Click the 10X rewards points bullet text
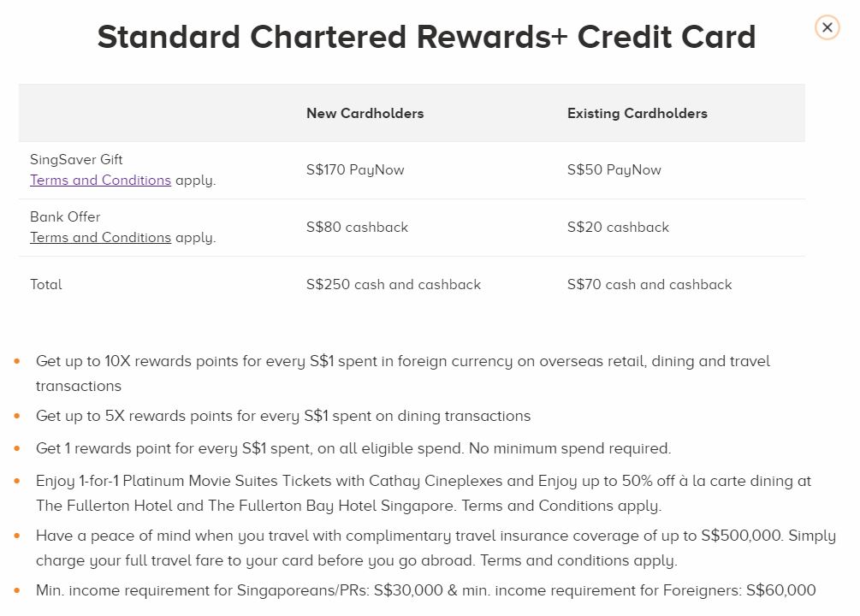 coord(402,362)
